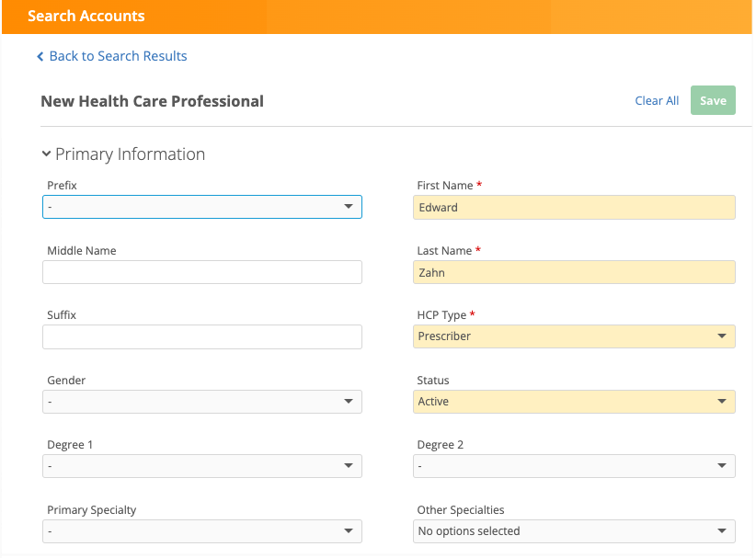Click the empty Suffix text box
Viewport: 756px width, 558px height.
click(x=201, y=336)
